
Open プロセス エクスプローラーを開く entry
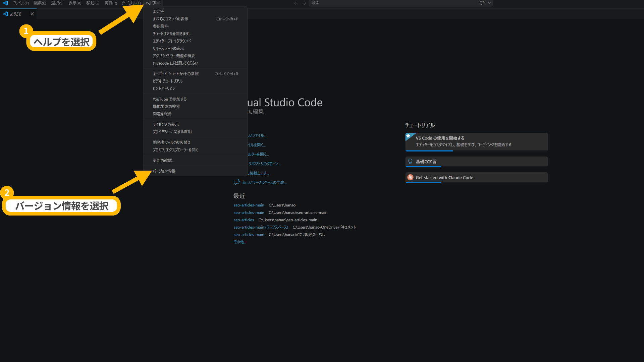pyautogui.click(x=195, y=150)
